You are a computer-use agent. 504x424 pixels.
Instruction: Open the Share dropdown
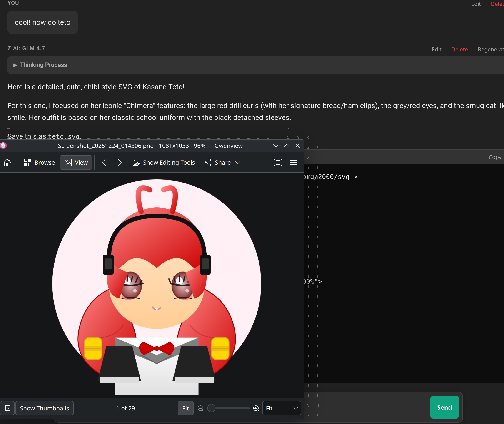[x=222, y=163]
